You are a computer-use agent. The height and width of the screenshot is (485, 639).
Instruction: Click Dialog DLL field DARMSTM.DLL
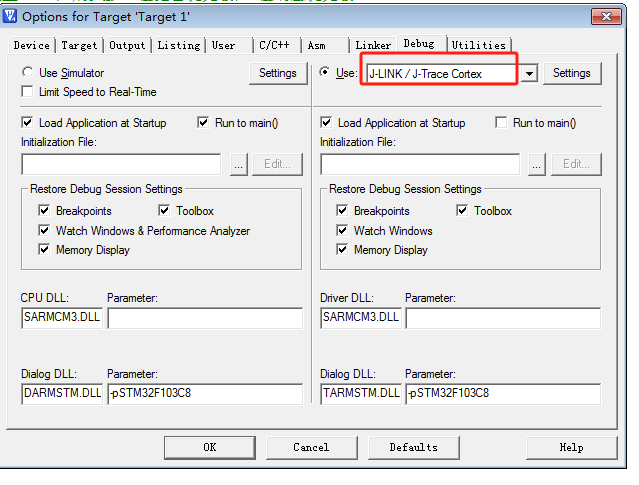62,394
